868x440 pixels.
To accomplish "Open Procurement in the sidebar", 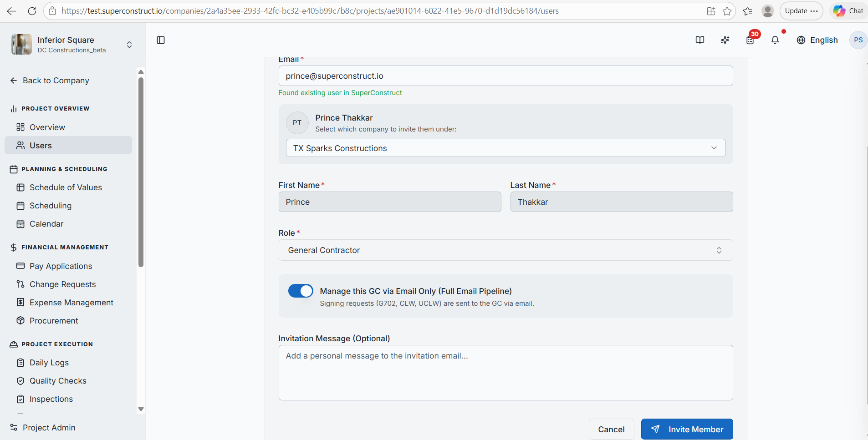I will tap(68, 321).
